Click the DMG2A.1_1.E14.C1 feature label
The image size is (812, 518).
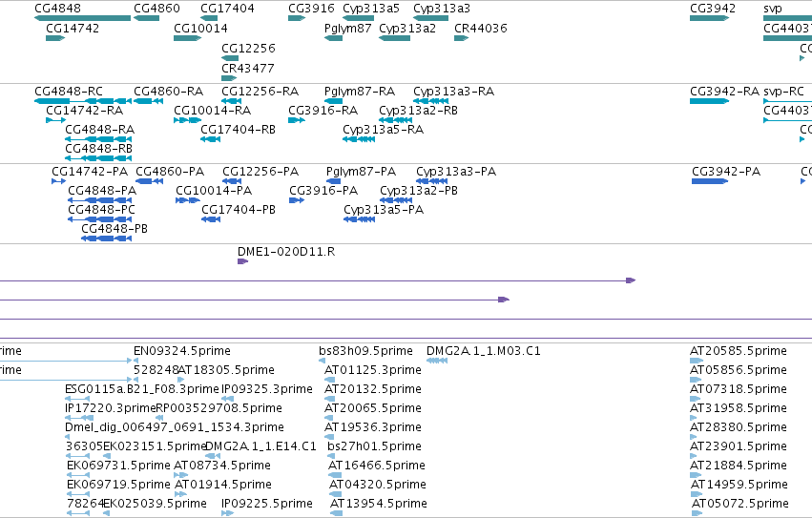coord(261,446)
